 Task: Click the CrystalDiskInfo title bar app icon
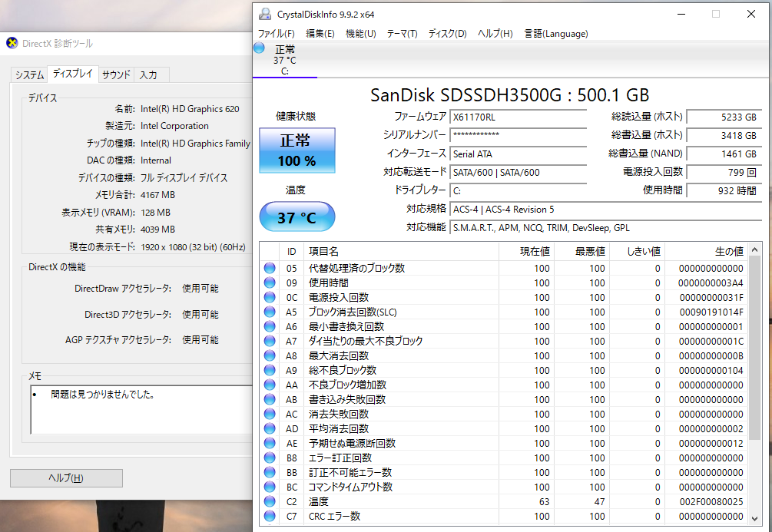pos(265,15)
